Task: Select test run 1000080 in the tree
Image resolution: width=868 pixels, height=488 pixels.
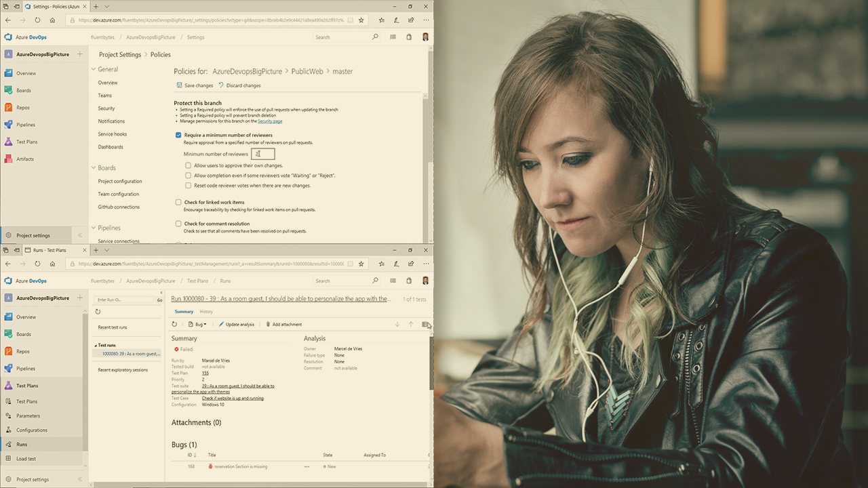Action: point(130,354)
